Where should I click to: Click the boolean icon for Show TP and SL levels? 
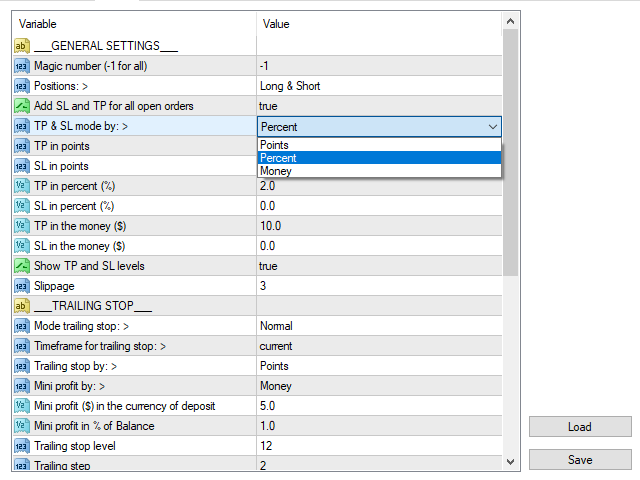click(x=22, y=266)
